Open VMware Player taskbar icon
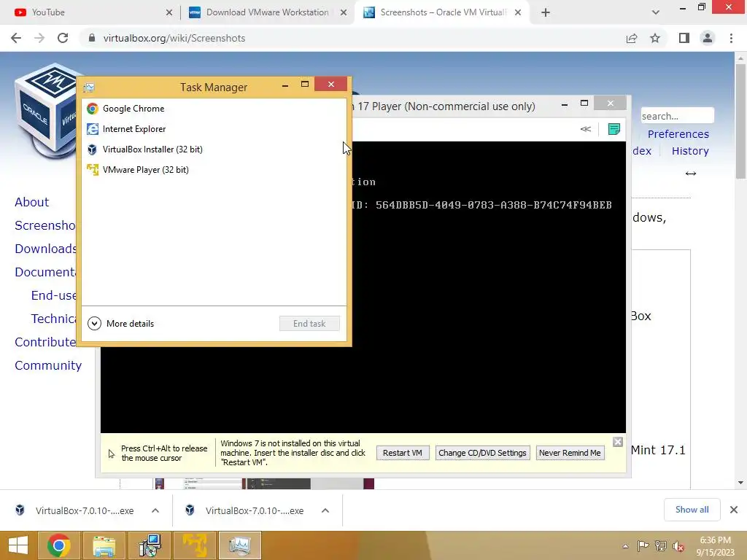The height and width of the screenshot is (560, 747). coord(195,545)
